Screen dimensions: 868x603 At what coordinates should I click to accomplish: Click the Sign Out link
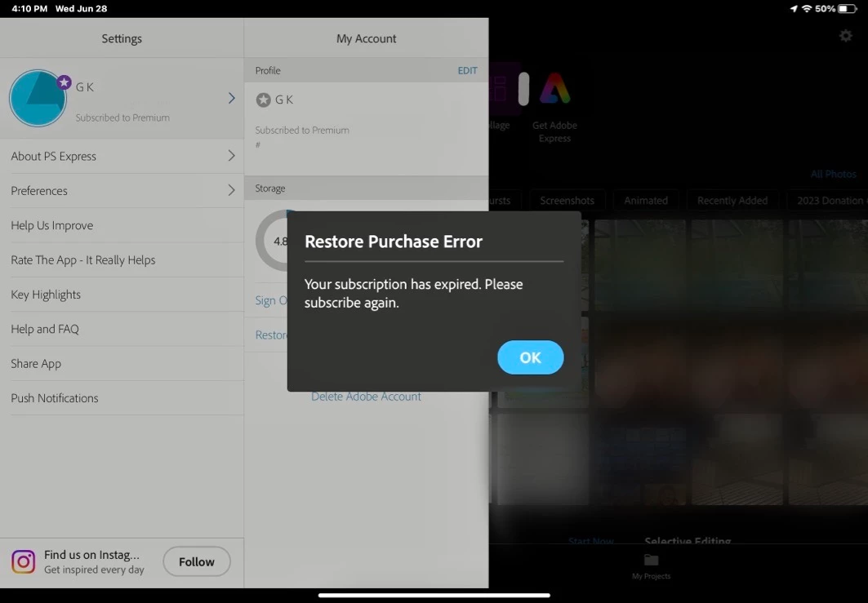click(271, 300)
